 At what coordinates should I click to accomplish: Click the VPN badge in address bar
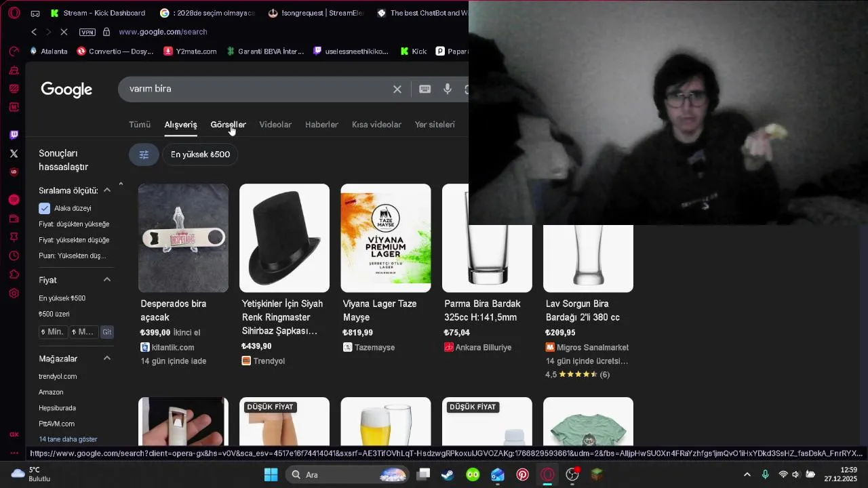pos(87,32)
